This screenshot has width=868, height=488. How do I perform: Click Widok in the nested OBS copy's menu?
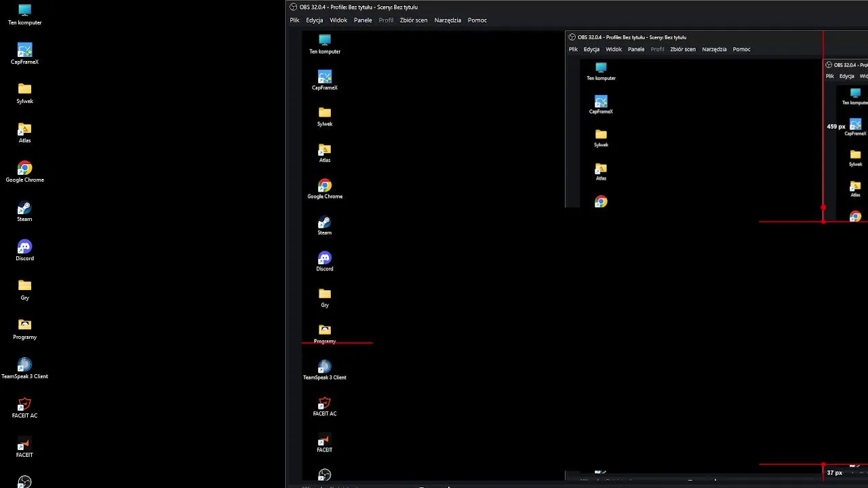[x=614, y=49]
